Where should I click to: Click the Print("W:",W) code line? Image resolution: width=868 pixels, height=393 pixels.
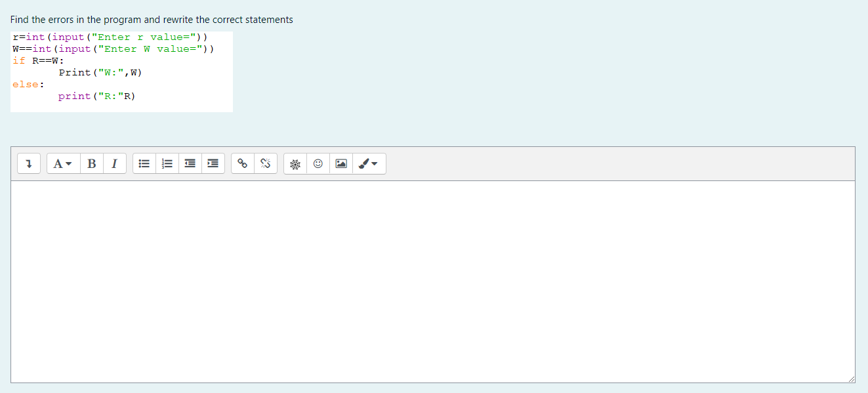pos(100,73)
